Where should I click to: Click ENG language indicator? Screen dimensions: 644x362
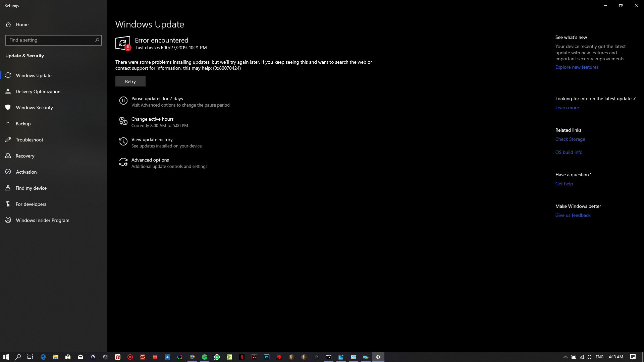(600, 357)
